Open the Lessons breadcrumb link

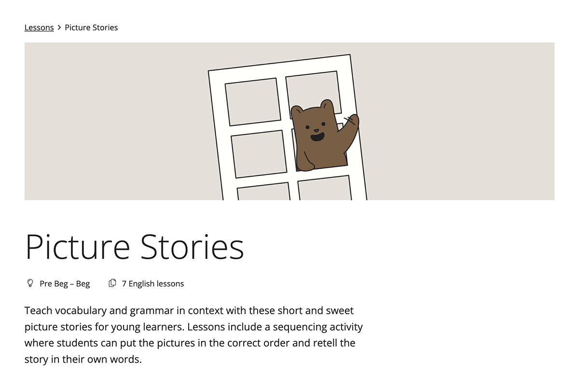39,27
